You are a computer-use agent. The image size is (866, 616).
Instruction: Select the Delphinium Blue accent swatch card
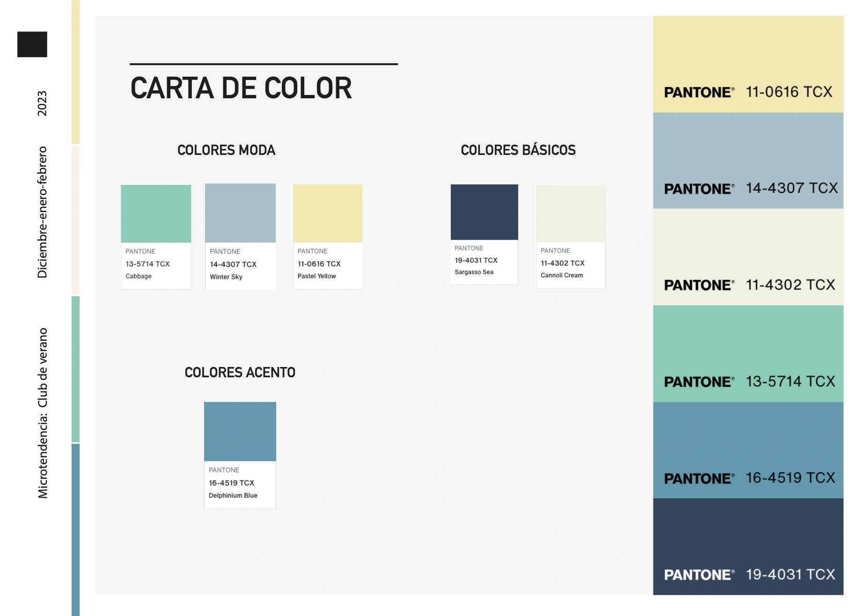click(x=240, y=455)
